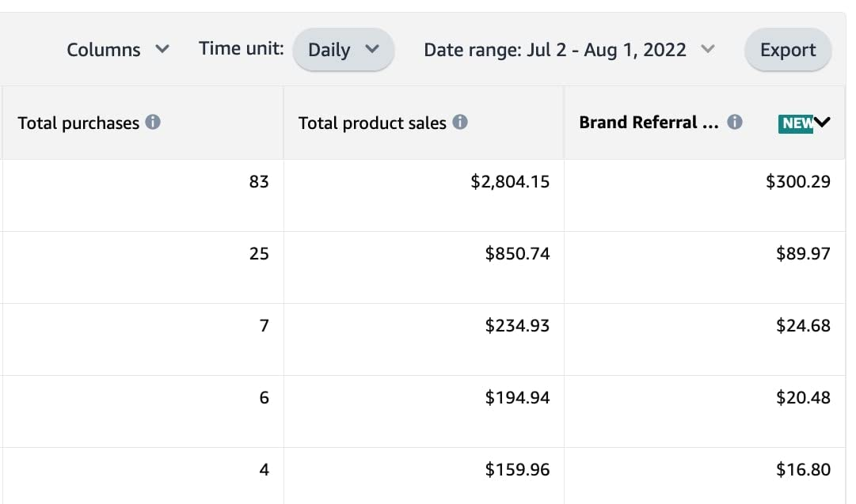The image size is (856, 504).
Task: Select the 83 purchases cell
Action: [x=143, y=195]
